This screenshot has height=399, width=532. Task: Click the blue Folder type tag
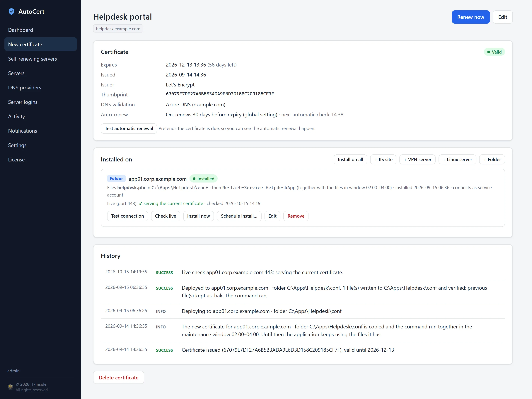(x=116, y=178)
